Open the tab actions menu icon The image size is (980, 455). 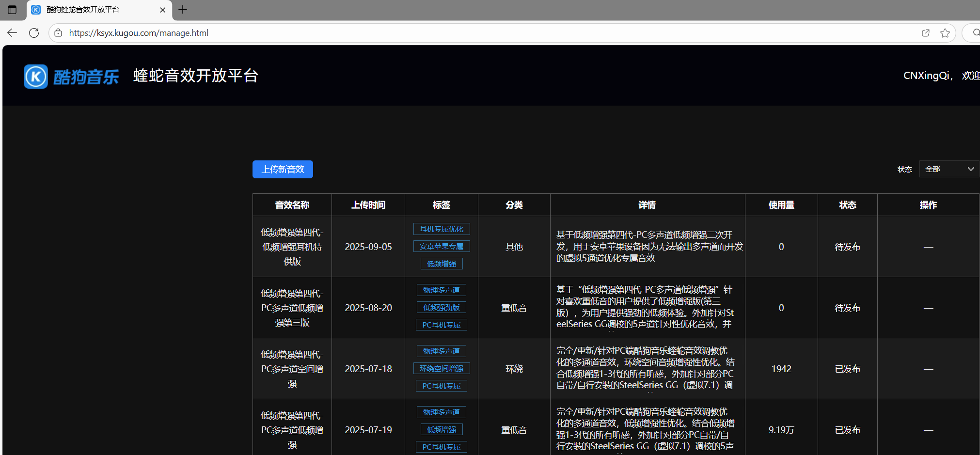[x=12, y=10]
